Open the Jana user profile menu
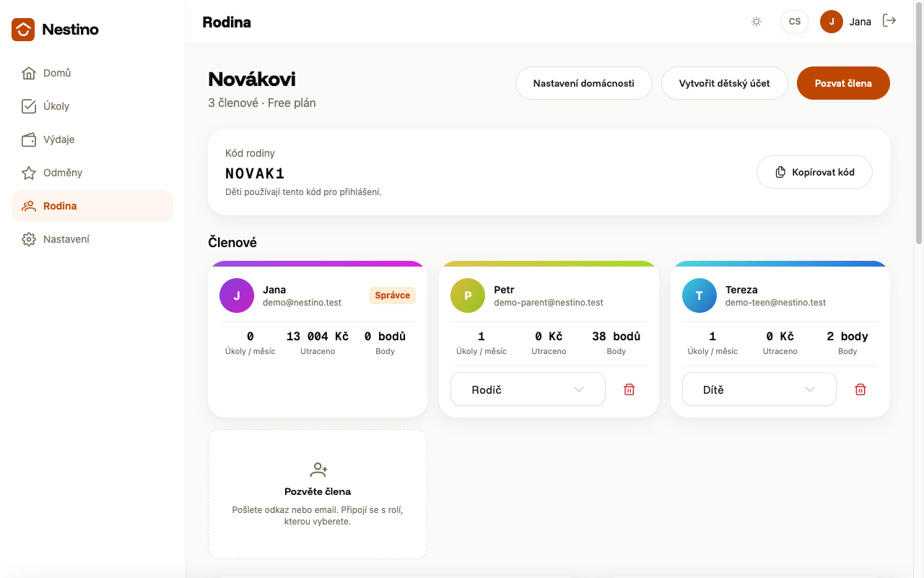 tap(846, 22)
